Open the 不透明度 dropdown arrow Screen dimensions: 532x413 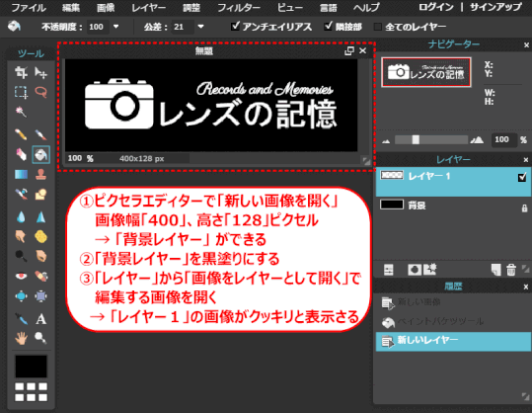116,26
